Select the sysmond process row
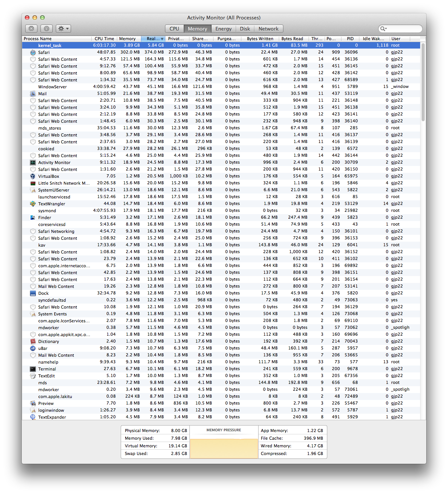This screenshot has height=494, width=448. (221, 211)
